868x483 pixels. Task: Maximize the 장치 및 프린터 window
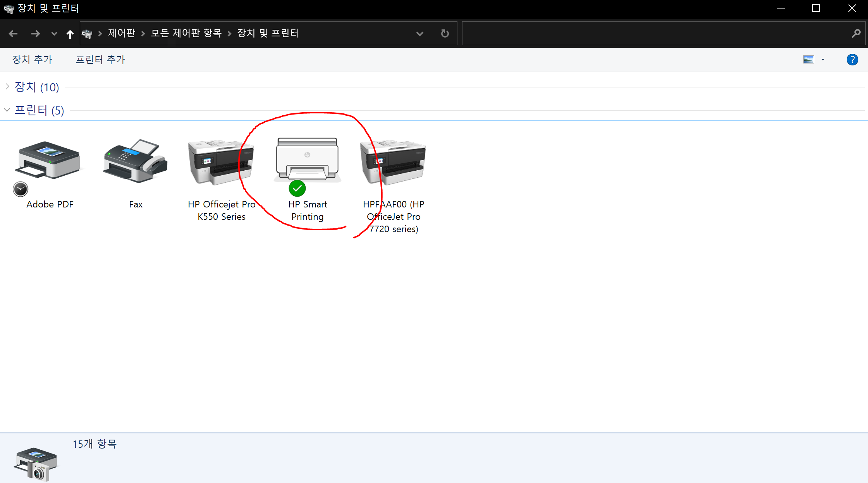[x=816, y=9]
